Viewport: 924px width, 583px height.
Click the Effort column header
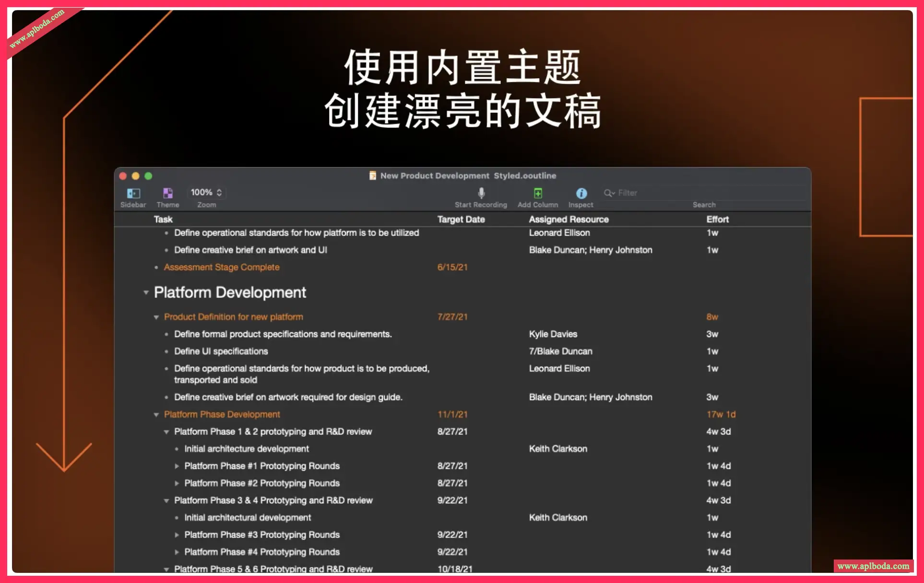[717, 219]
